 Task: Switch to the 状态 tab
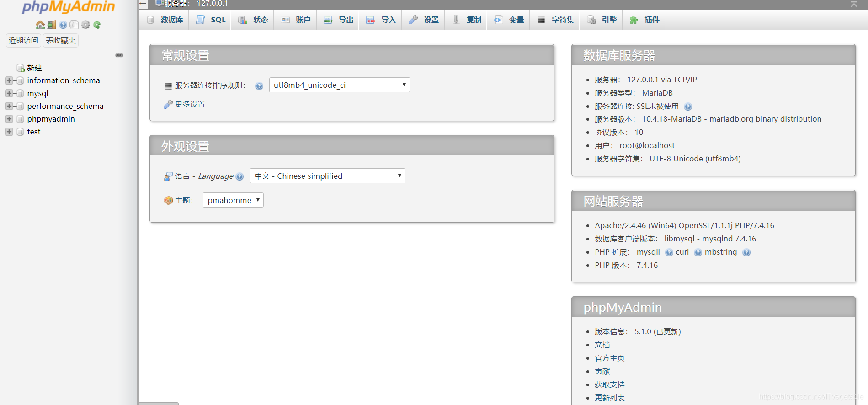(253, 20)
